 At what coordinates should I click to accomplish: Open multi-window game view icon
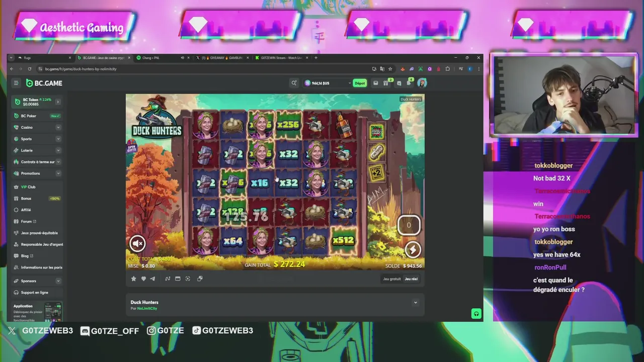pos(200,279)
